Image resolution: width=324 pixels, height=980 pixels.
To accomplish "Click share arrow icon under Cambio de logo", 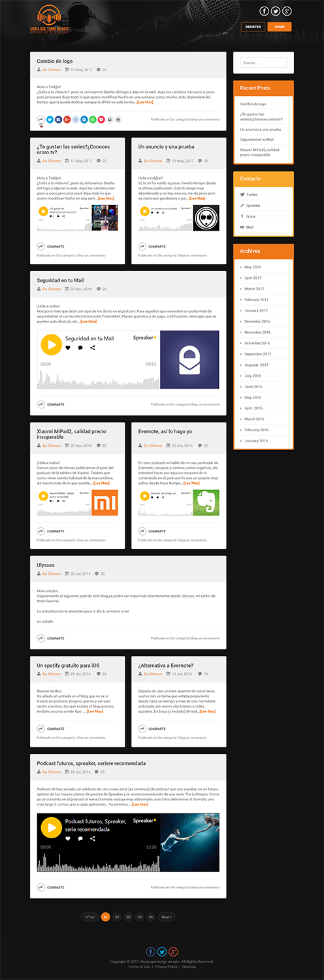I will (x=40, y=120).
